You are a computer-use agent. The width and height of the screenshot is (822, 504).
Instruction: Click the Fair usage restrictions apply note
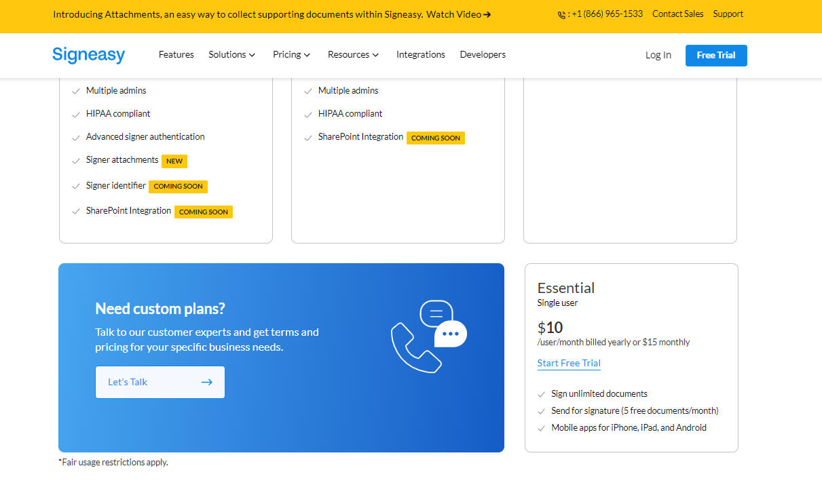[113, 462]
